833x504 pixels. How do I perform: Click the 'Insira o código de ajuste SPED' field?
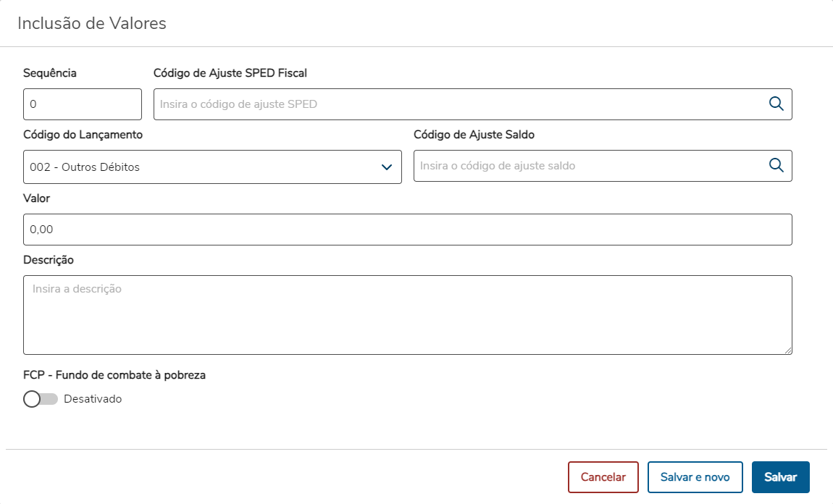point(456,104)
